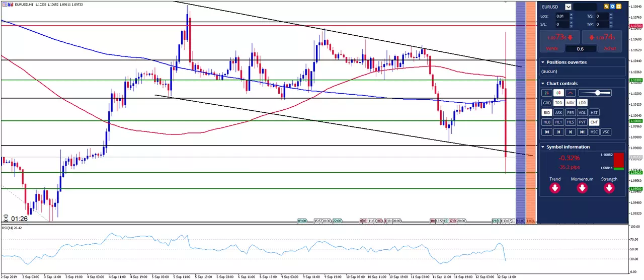Click the purple session band on chart
The width and height of the screenshot is (644, 280).
521,112
